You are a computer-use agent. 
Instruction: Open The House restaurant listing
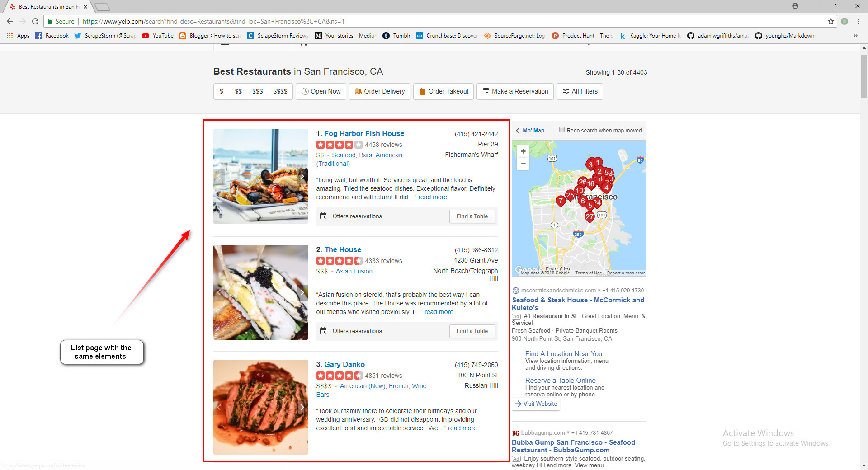[343, 249]
